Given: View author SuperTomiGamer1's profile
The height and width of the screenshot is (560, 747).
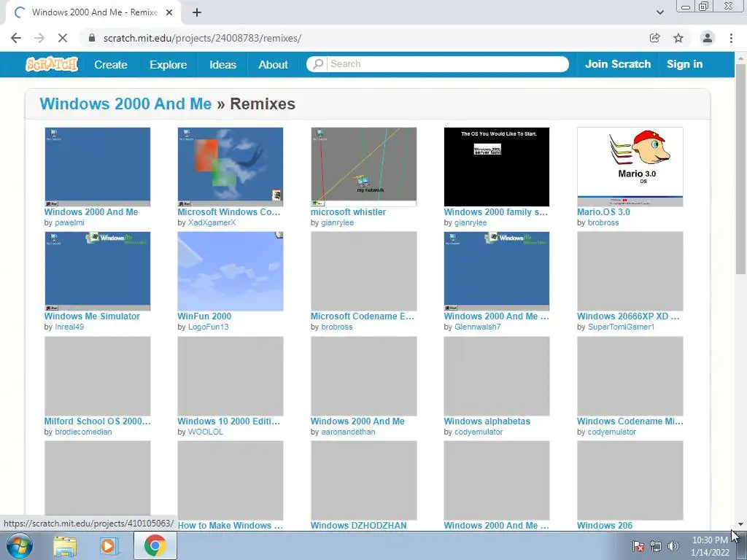Looking at the screenshot, I should pyautogui.click(x=621, y=327).
